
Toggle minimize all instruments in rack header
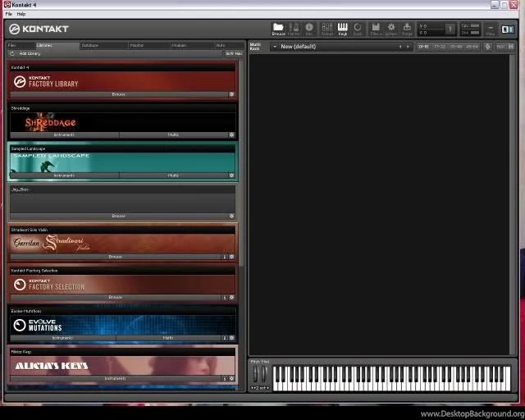511,47
